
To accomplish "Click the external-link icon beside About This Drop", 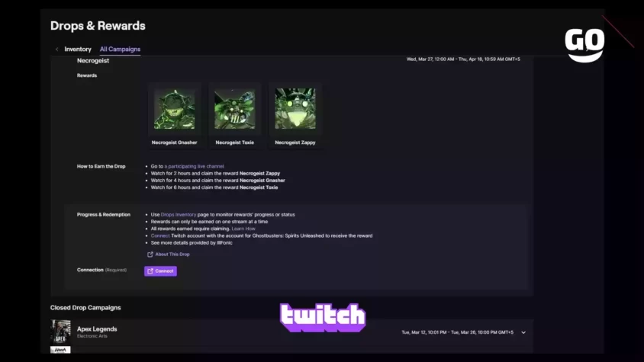I will [150, 255].
